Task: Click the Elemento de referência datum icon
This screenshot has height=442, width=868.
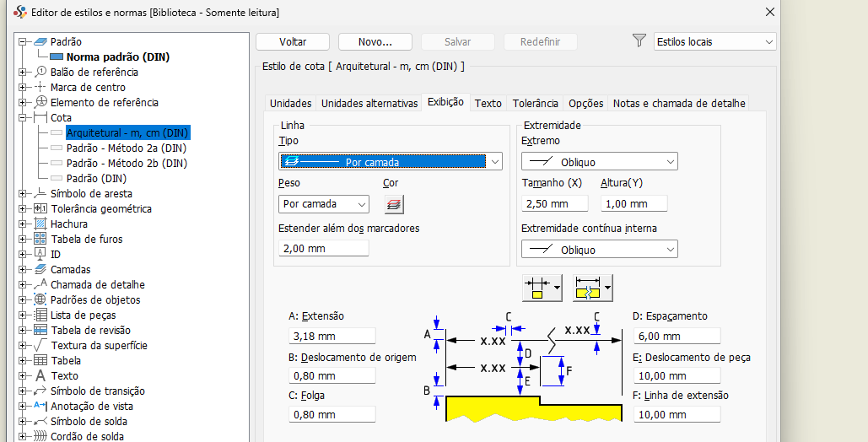Action: click(40, 102)
